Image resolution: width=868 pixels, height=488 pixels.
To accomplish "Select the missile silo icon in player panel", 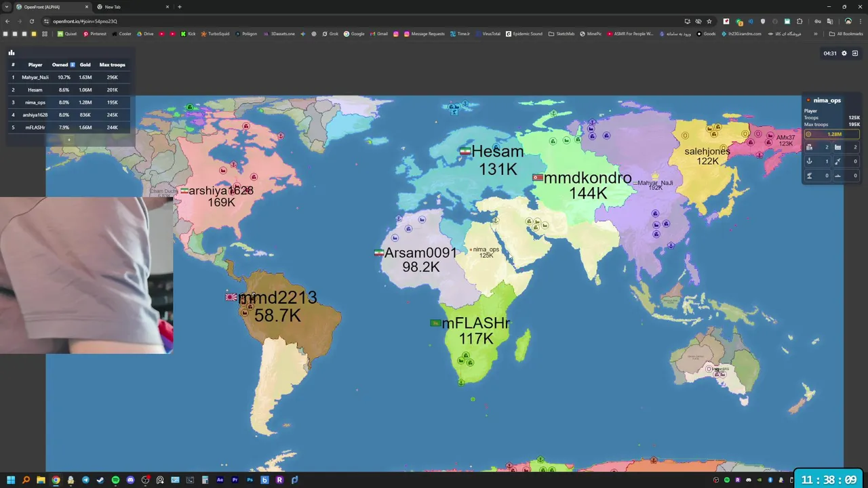I will 837,161.
